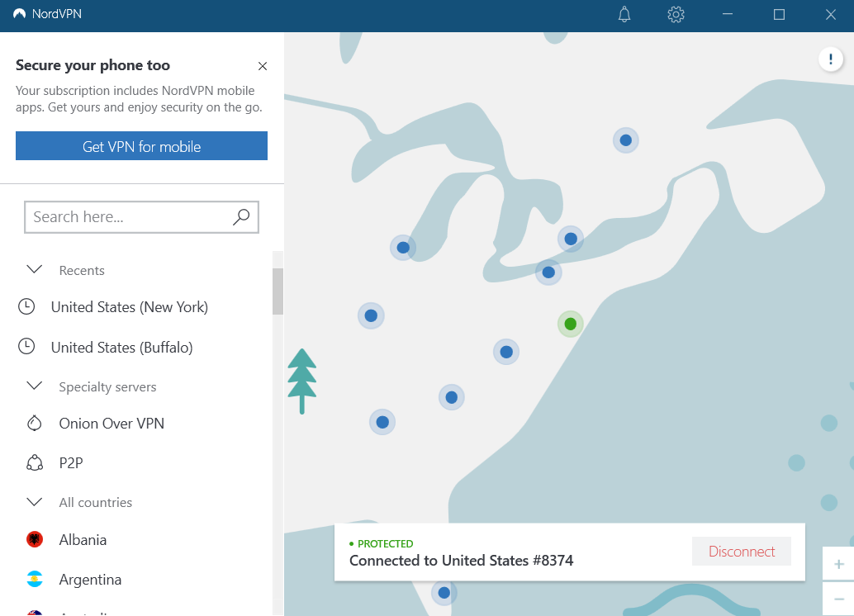Image resolution: width=854 pixels, height=616 pixels.
Task: Connect to United States (Buffalo)
Action: (x=122, y=348)
